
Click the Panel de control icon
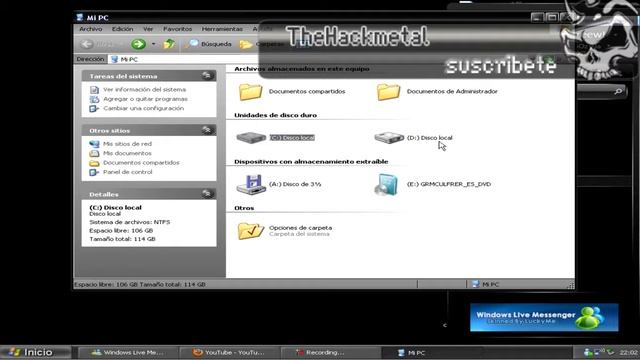(x=94, y=172)
